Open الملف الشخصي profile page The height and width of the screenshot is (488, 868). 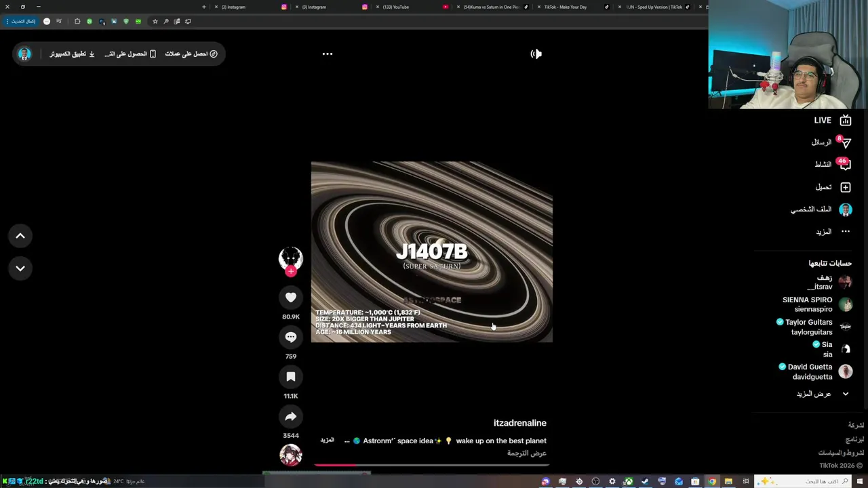[x=821, y=209]
